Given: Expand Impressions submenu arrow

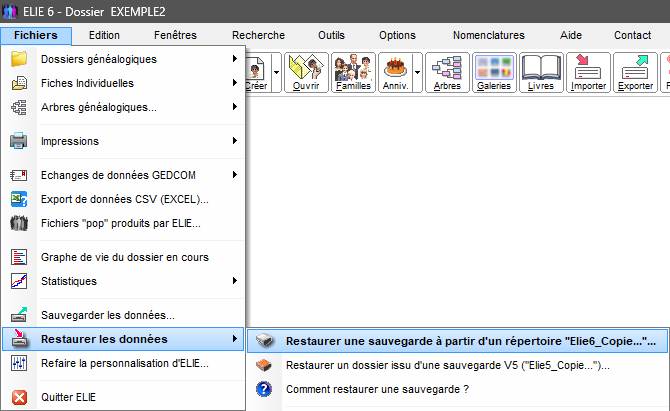Looking at the screenshot, I should point(235,141).
